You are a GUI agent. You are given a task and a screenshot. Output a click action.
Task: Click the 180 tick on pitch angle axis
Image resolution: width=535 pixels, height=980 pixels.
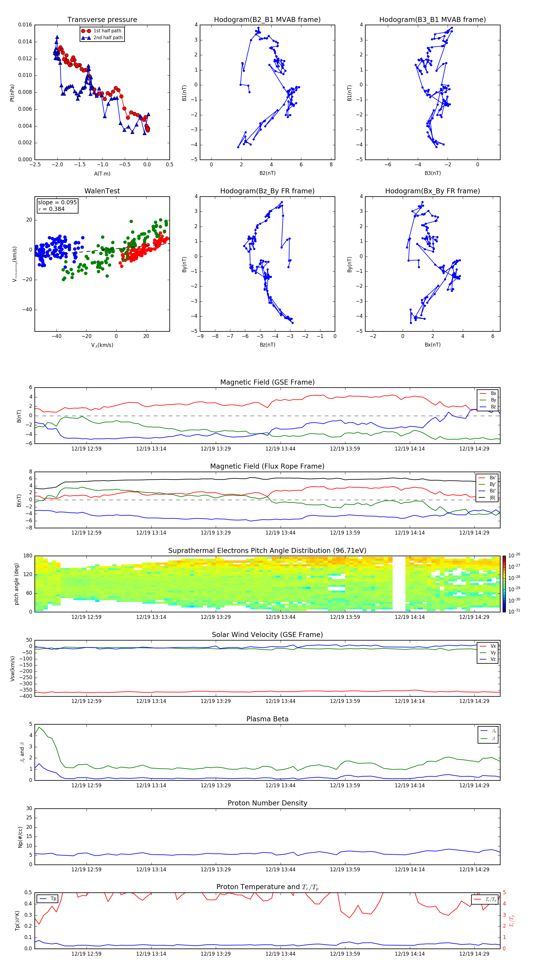tap(28, 556)
